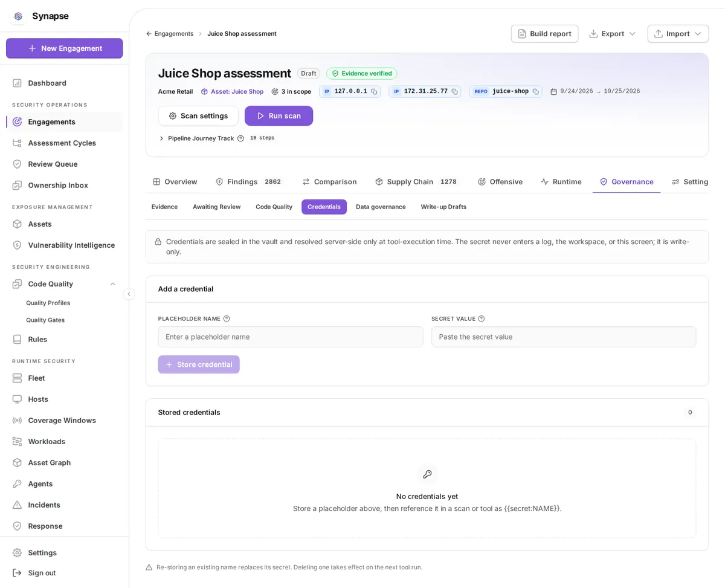Click the Placeholder Name help icon
Viewport: 725px width, 588px height.
coord(227,318)
